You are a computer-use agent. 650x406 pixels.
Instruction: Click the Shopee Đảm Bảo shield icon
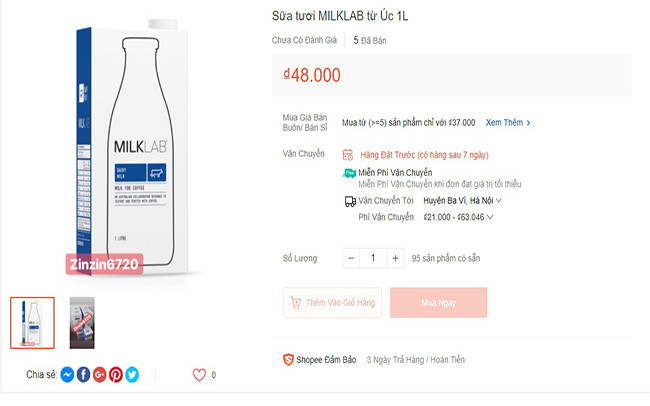click(289, 359)
